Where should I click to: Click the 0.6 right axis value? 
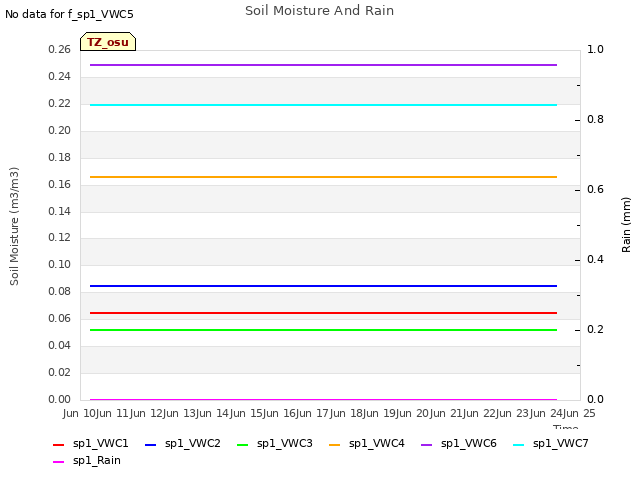pyautogui.click(x=595, y=189)
